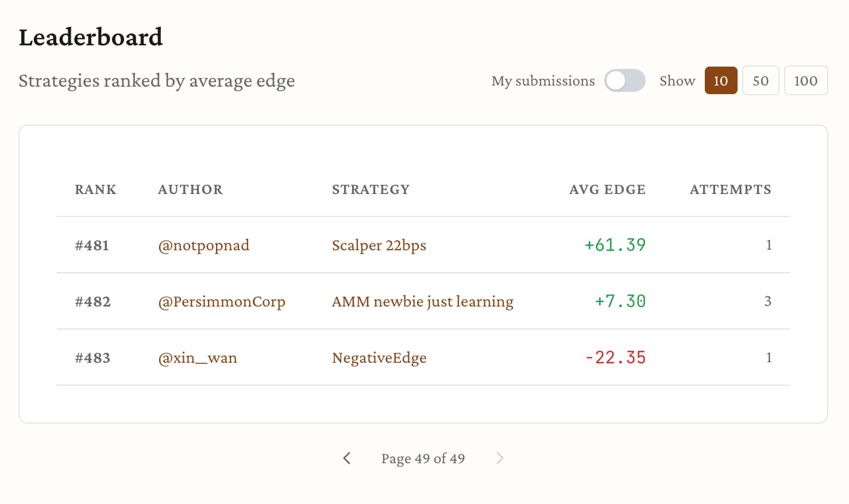Open author @xin__wan profile
Image resolution: width=849 pixels, height=504 pixels.
197,358
